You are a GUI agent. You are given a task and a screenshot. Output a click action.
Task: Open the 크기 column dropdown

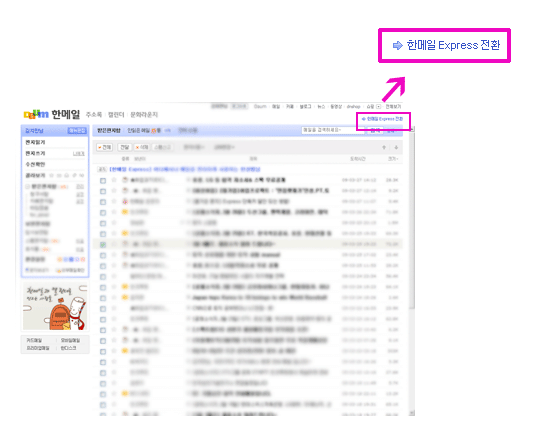(x=393, y=159)
